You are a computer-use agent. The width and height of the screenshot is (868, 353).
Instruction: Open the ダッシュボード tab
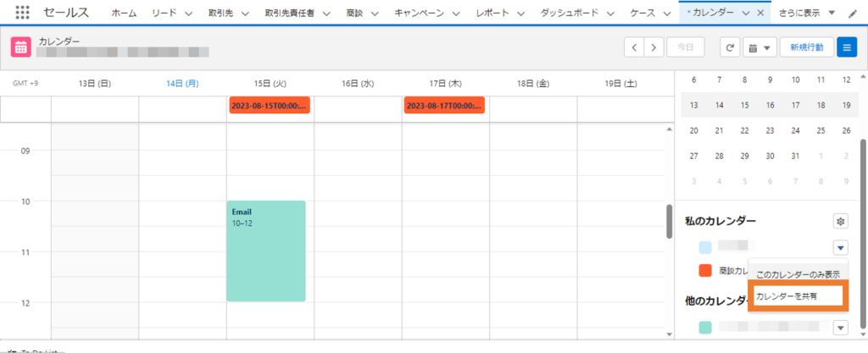tap(570, 14)
